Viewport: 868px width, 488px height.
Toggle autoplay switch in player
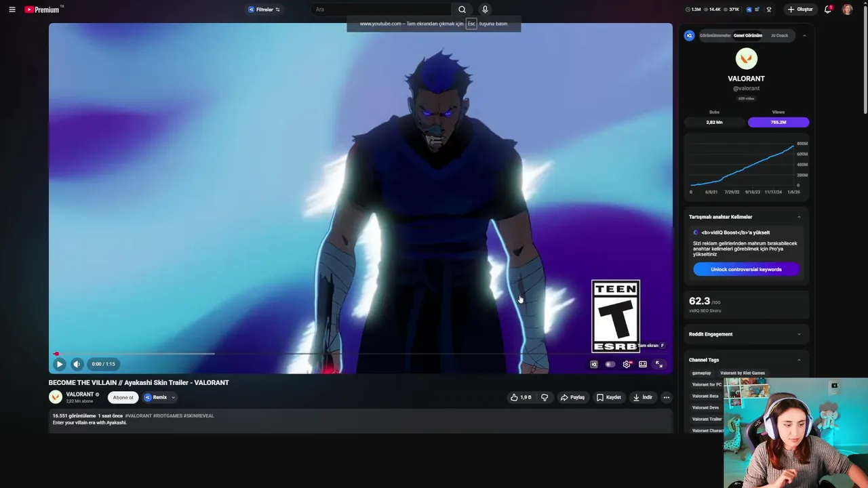pyautogui.click(x=610, y=364)
